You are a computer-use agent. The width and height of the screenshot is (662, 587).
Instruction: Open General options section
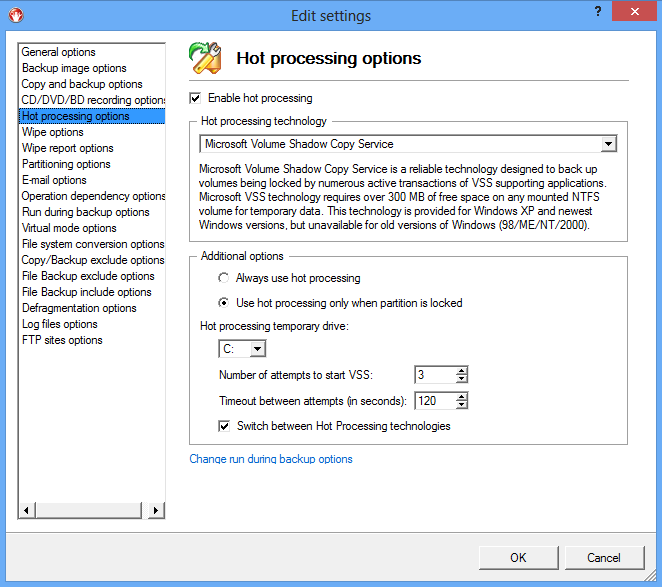tap(59, 52)
